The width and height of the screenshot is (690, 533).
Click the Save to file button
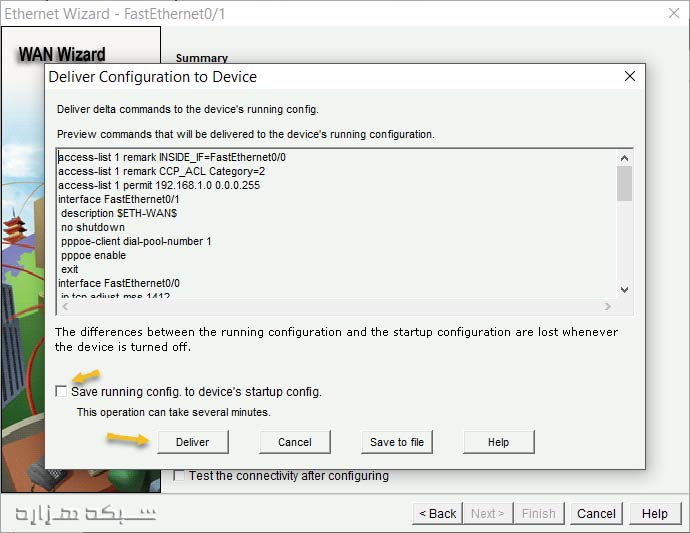click(x=397, y=442)
